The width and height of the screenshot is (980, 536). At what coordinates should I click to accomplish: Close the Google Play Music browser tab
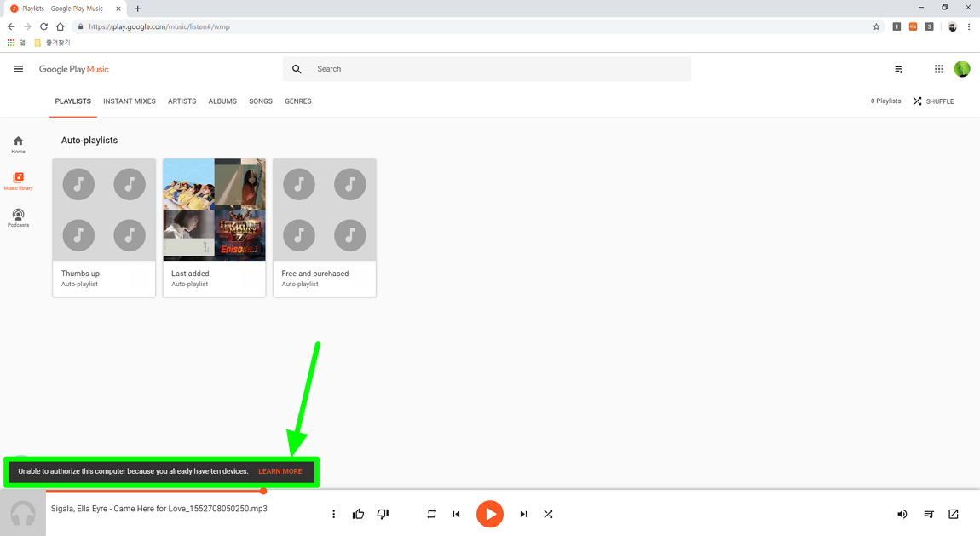pyautogui.click(x=118, y=9)
